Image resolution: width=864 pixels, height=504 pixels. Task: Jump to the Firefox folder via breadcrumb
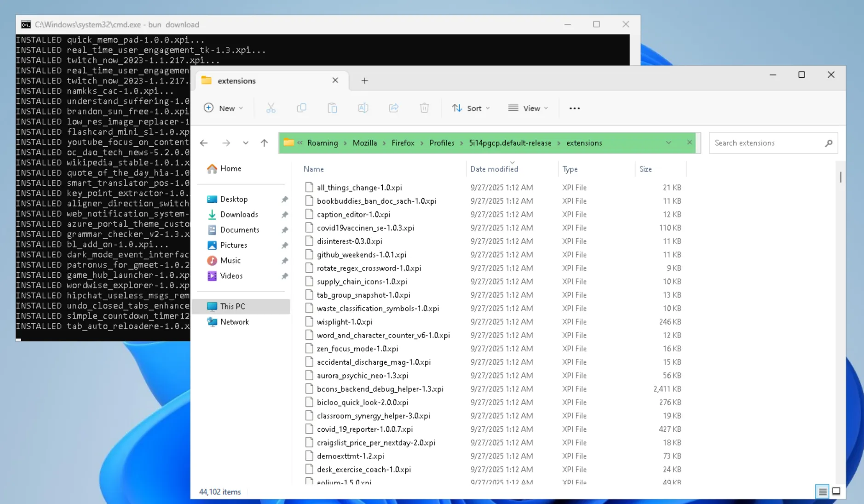coord(403,143)
